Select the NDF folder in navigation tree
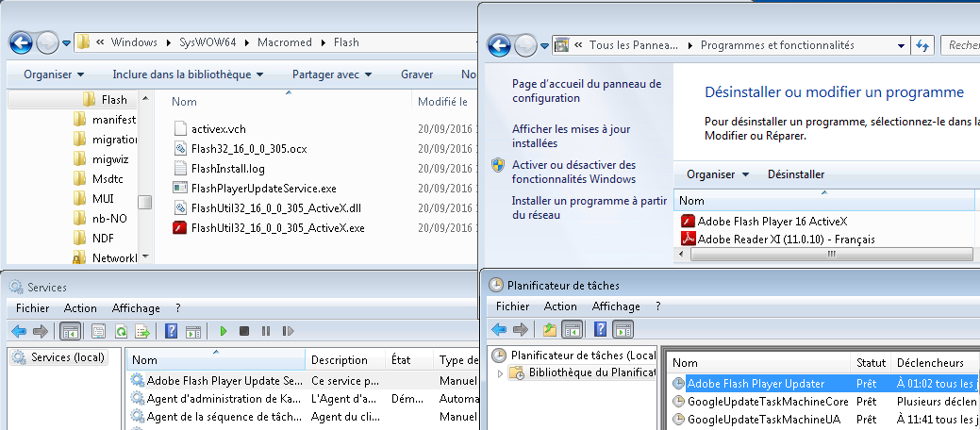Viewport: 980px width, 430px height. point(93,239)
